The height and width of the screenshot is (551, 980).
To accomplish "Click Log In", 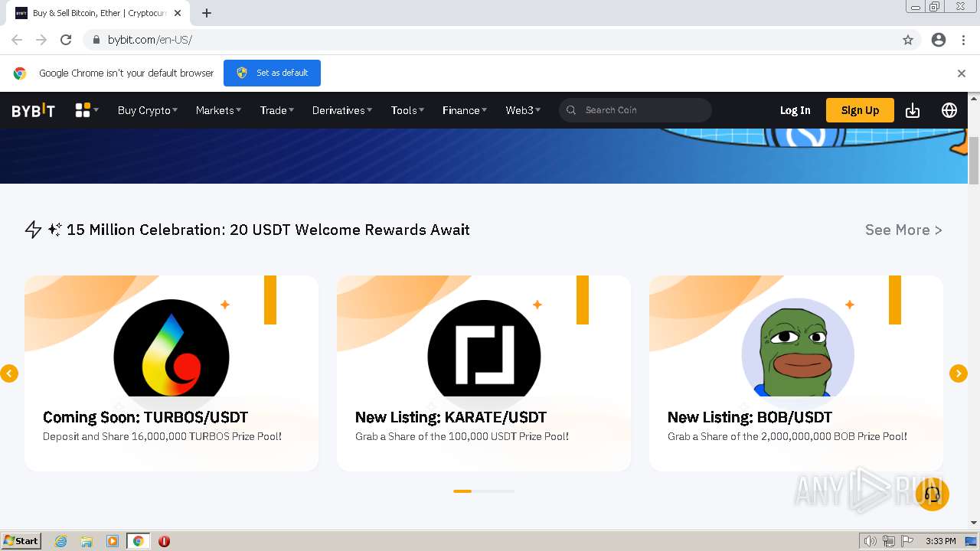I will 795,110.
